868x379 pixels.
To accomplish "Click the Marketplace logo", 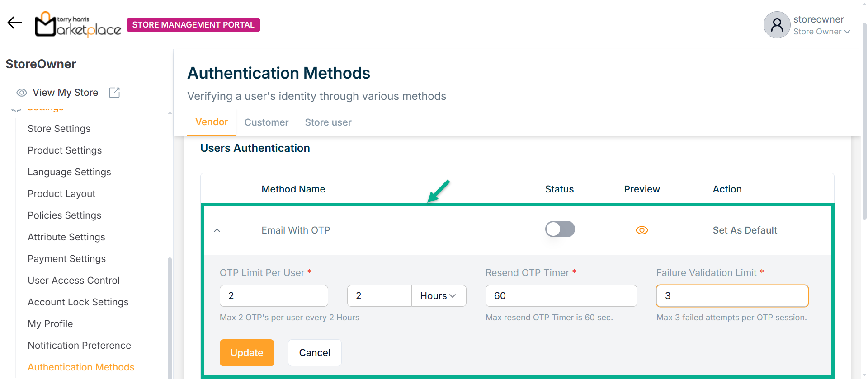I will click(x=78, y=25).
